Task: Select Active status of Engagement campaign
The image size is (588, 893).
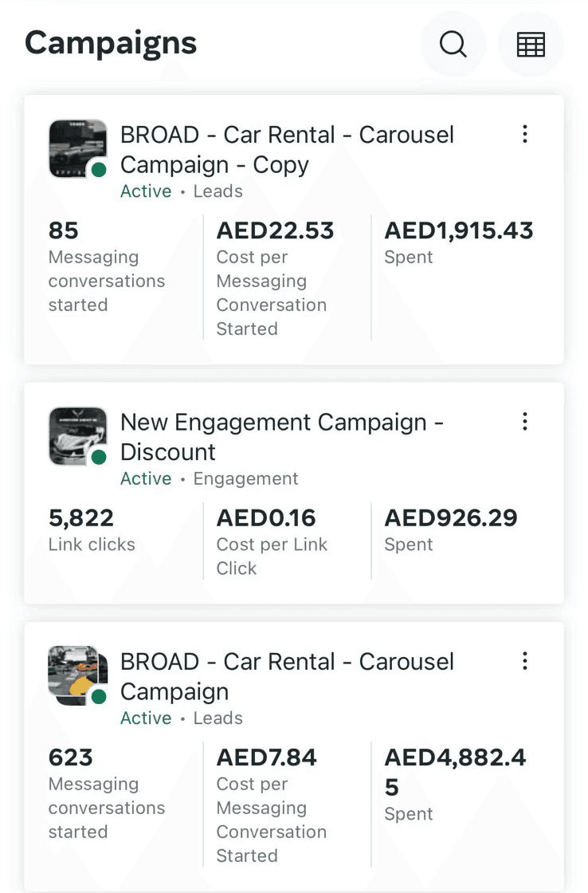Action: tap(146, 478)
